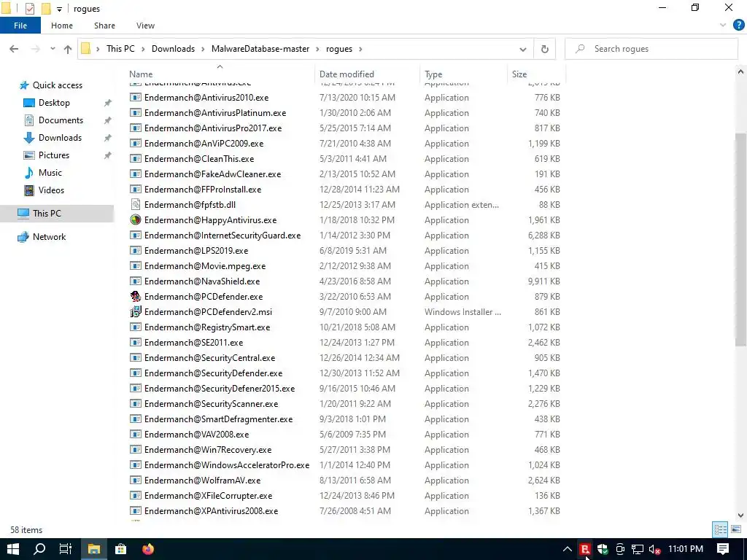Open the Windows Start button

click(x=13, y=549)
